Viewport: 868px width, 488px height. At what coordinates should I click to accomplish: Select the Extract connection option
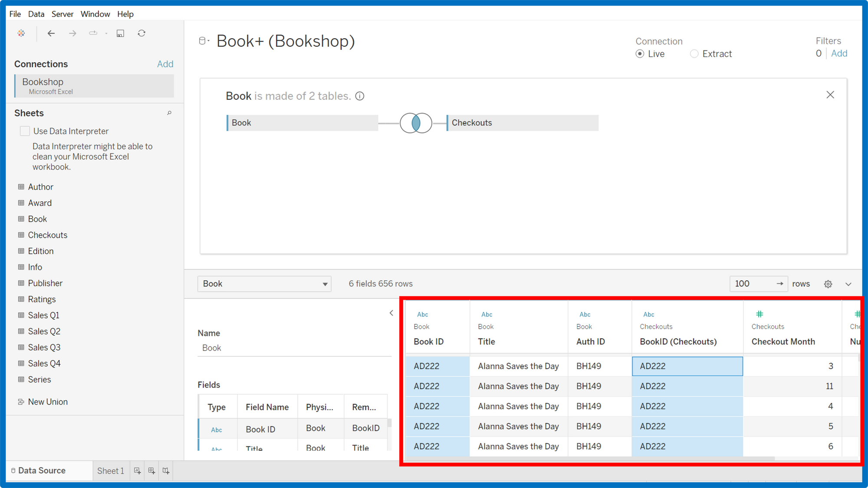point(694,54)
